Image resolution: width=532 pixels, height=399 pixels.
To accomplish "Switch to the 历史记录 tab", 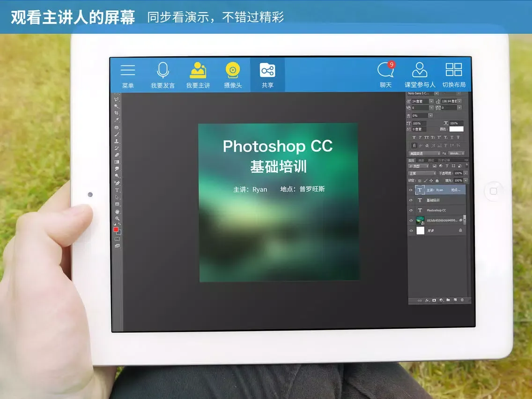I will pos(444,160).
